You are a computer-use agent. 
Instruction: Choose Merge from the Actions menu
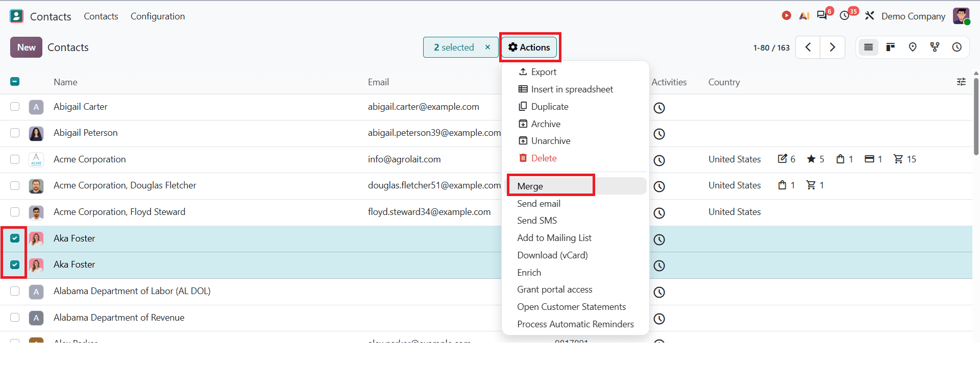(575, 186)
